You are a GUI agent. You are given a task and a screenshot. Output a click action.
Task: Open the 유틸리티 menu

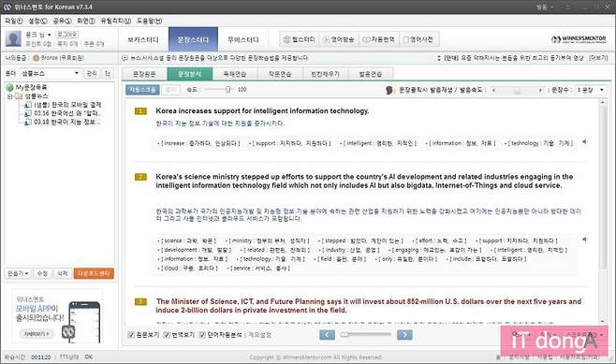click(116, 21)
